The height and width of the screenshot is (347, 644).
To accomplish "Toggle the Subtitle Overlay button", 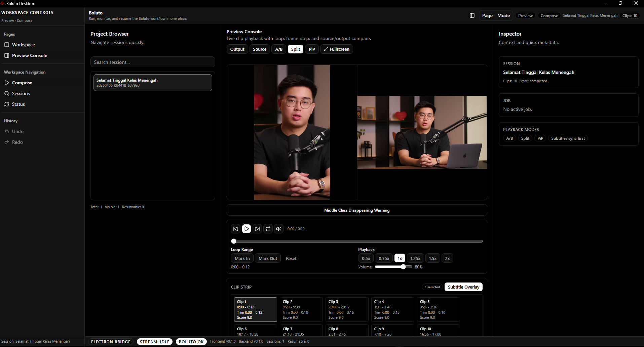I will 463,287.
